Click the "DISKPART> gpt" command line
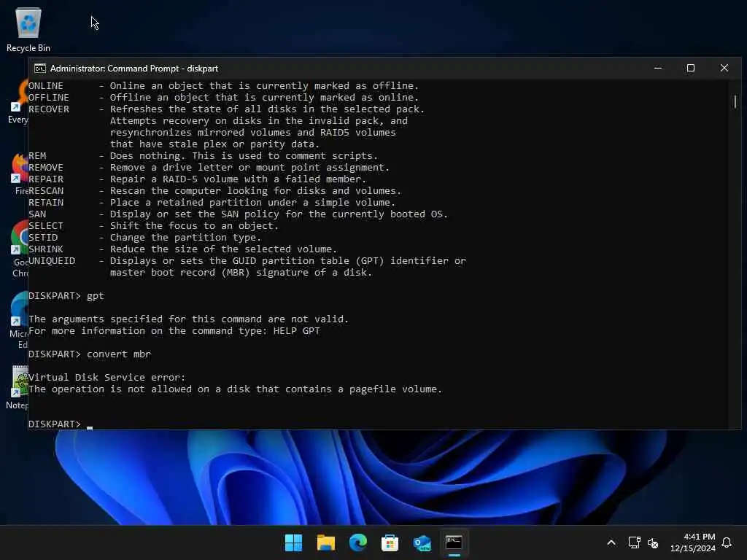The width and height of the screenshot is (747, 560). [66, 296]
